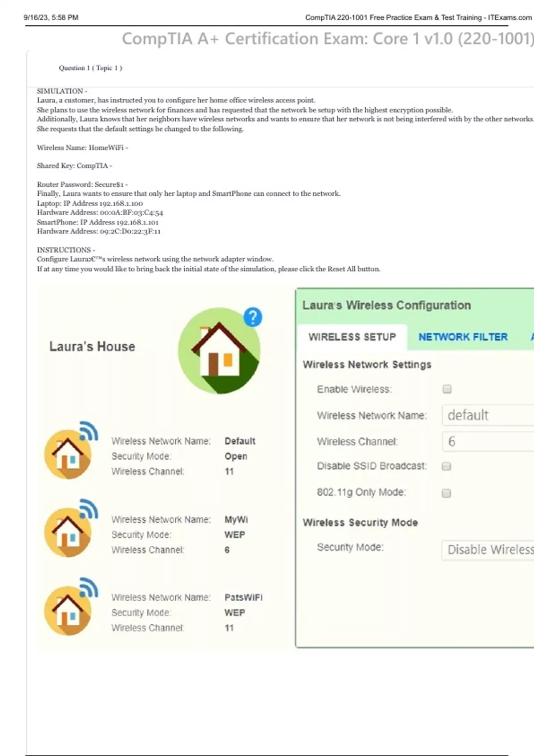Screen dimensions: 534x756
Task: Check the Disable SSID Broadcast box
Action: click(x=446, y=466)
